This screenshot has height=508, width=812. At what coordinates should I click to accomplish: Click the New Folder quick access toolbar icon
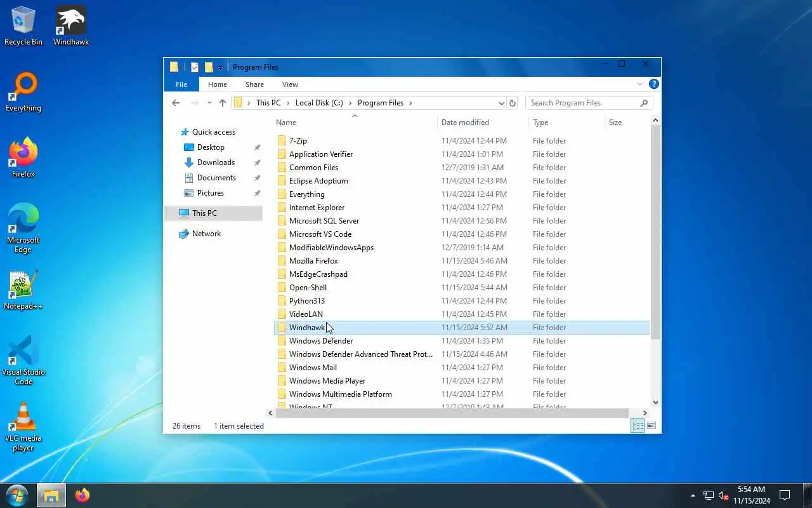(209, 67)
